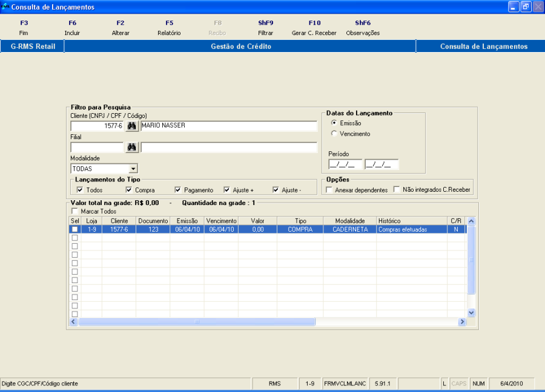Click the horizontal scrollbar thumb
Image resolution: width=545 pixels, height=392 pixels.
click(197, 321)
